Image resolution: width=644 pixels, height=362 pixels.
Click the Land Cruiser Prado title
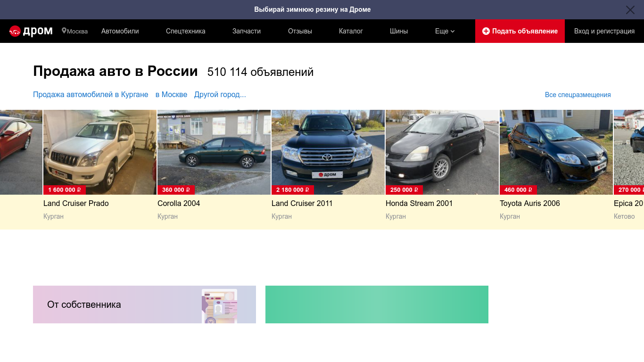tap(76, 203)
